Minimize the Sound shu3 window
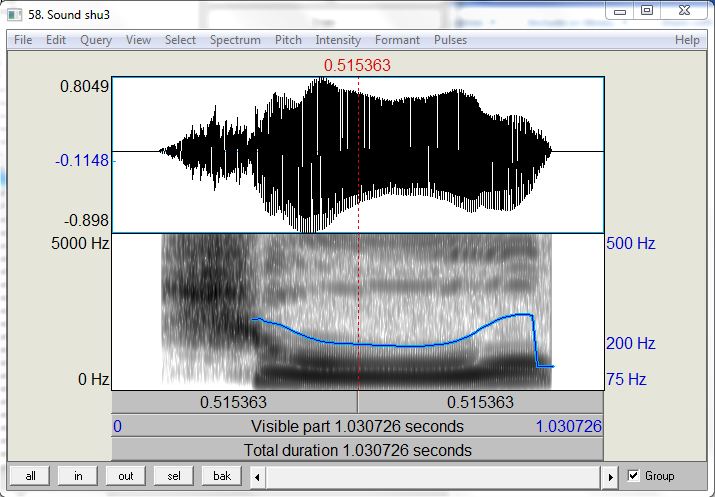The width and height of the screenshot is (715, 497). click(620, 11)
